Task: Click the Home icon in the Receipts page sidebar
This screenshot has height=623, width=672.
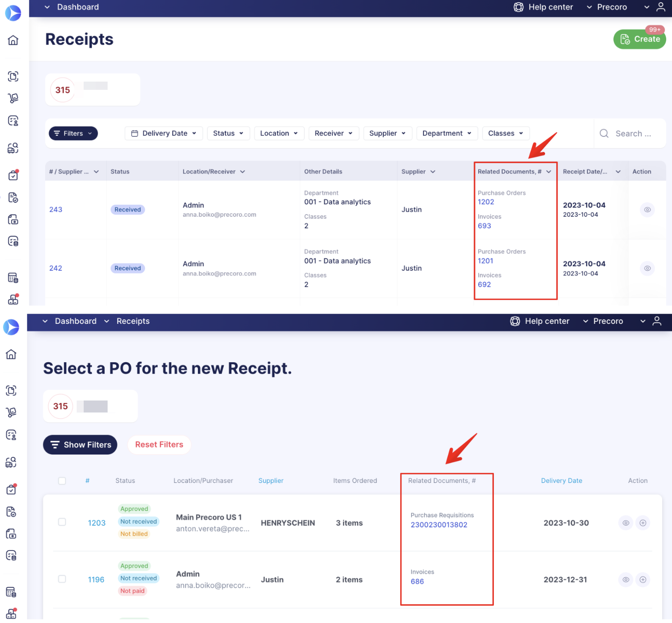Action: tap(13, 40)
